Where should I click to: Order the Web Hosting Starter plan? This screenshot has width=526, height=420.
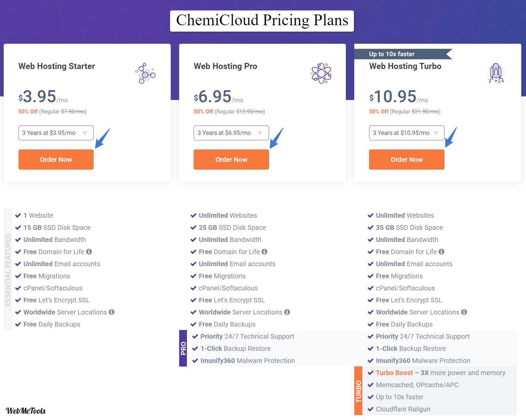click(56, 160)
